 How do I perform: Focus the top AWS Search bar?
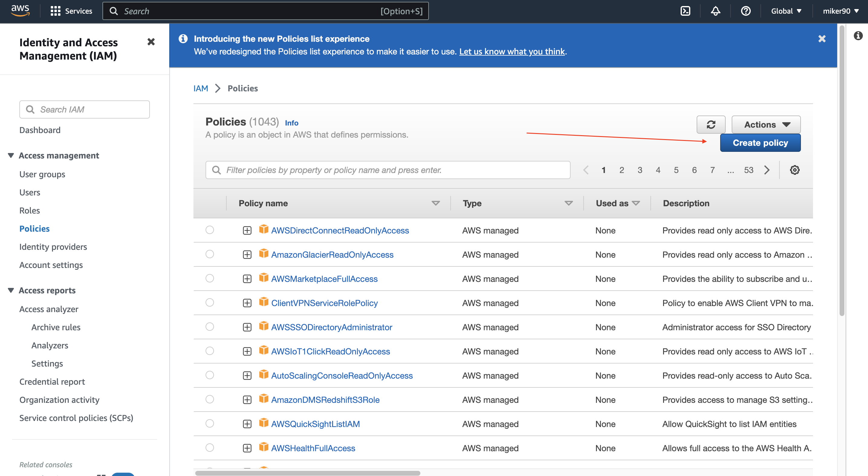266,11
